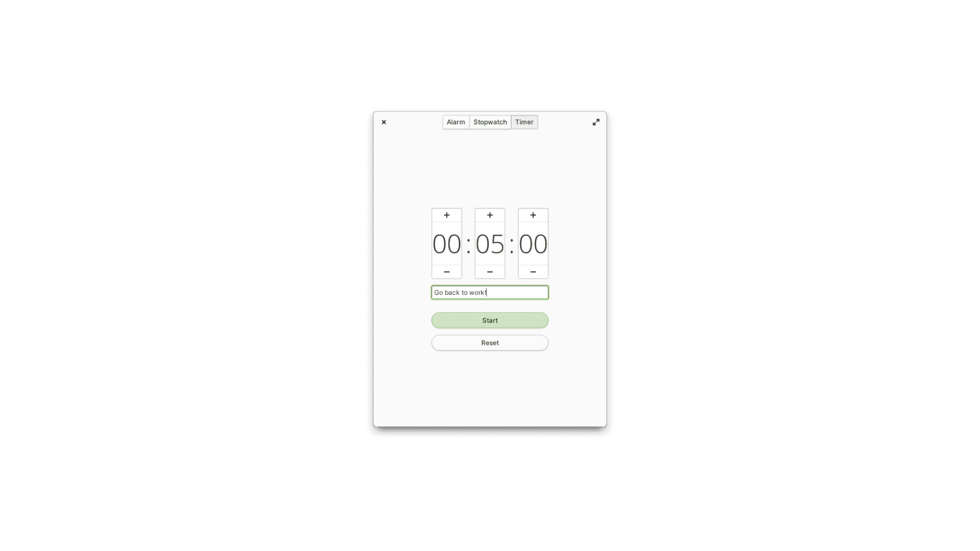Select the Timer tab
Screen dimensions: 980x551
coord(524,122)
